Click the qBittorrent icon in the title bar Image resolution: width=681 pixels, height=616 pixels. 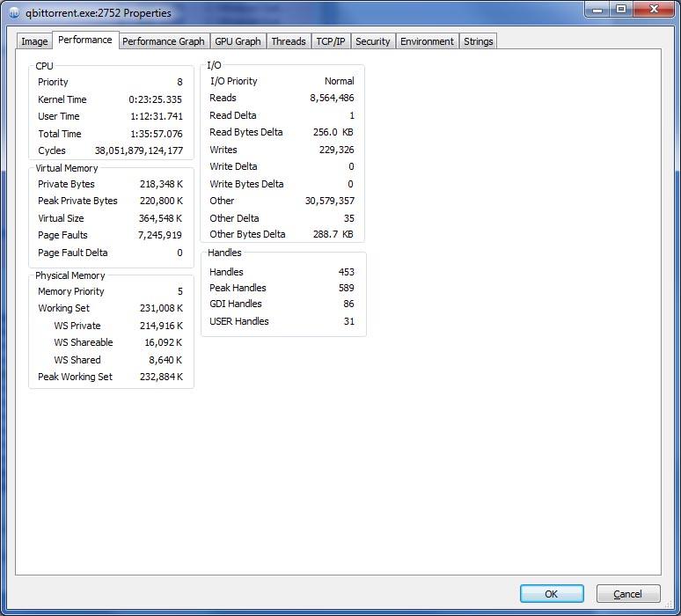pyautogui.click(x=14, y=13)
